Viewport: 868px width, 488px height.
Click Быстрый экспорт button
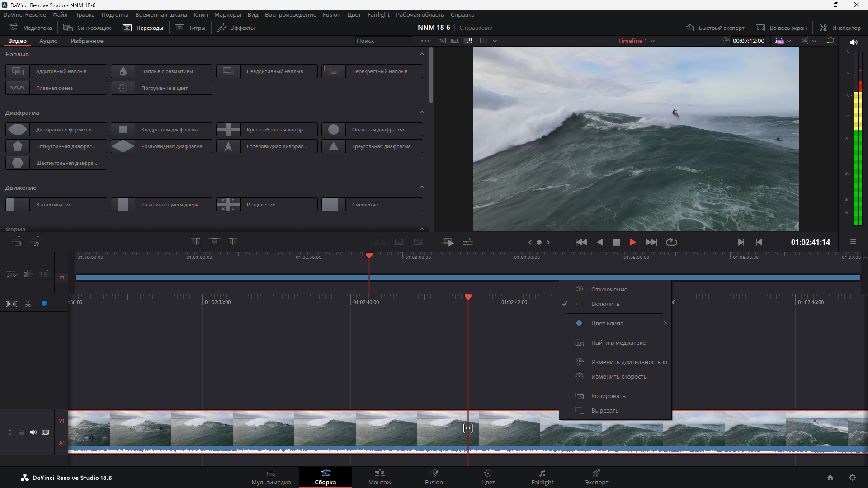pyautogui.click(x=715, y=28)
